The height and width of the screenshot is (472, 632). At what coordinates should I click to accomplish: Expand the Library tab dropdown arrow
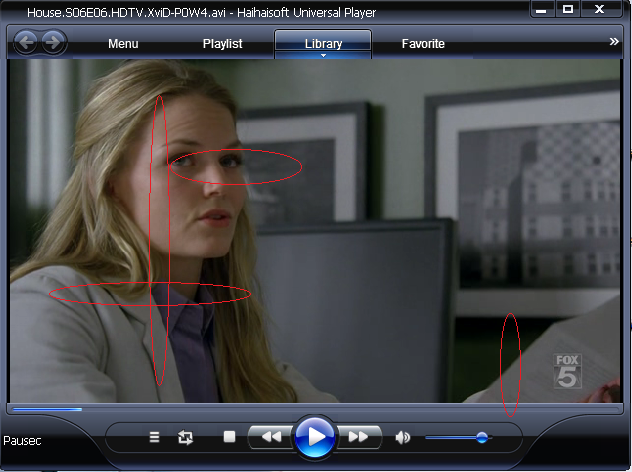point(323,56)
